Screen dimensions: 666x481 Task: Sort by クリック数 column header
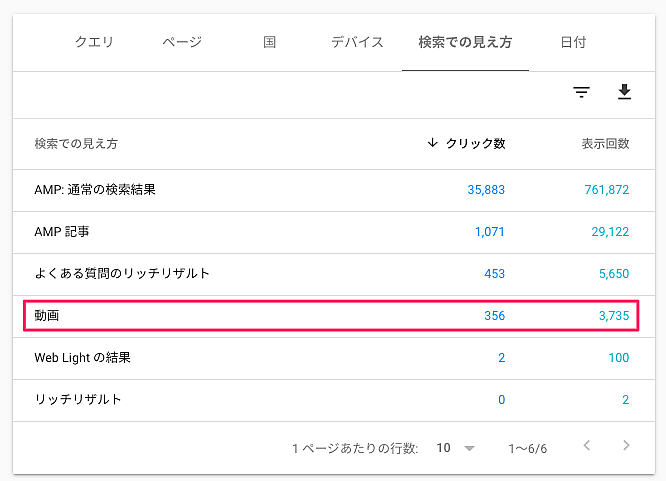pos(466,144)
